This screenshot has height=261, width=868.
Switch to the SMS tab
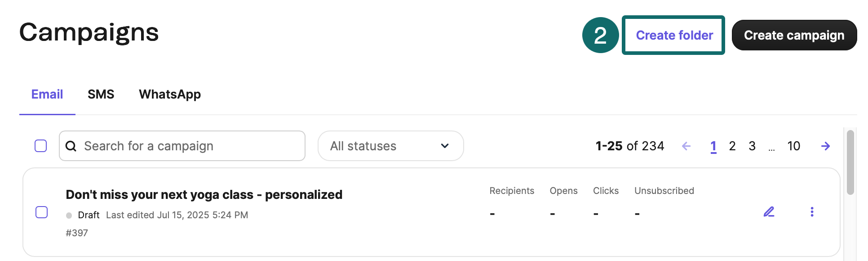101,94
